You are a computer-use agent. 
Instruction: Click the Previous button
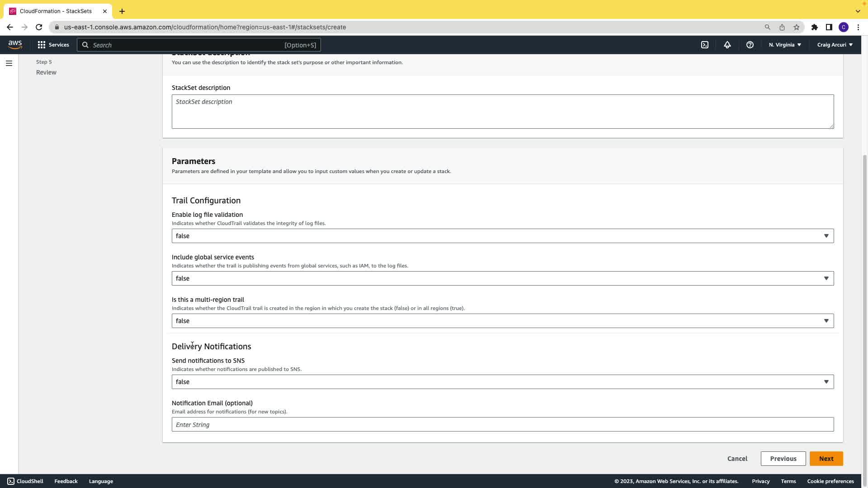point(783,459)
